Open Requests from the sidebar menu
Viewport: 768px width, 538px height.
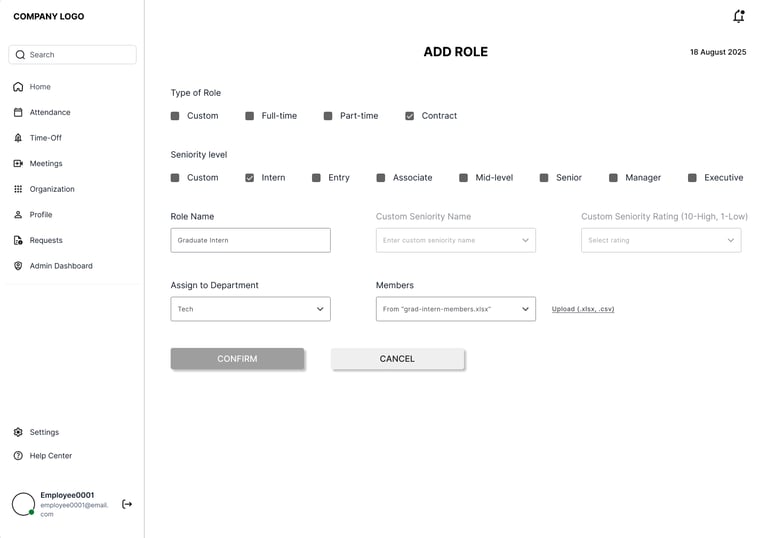coord(46,240)
